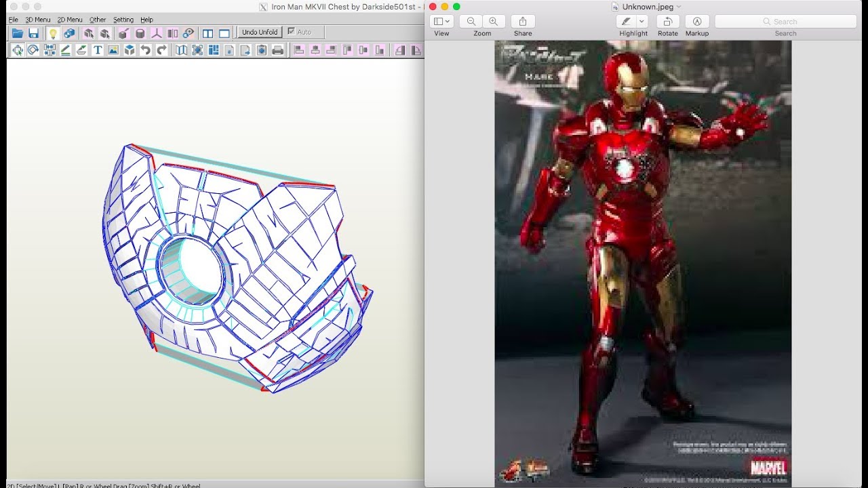Open the Other menu
This screenshot has width=868, height=488.
(98, 20)
